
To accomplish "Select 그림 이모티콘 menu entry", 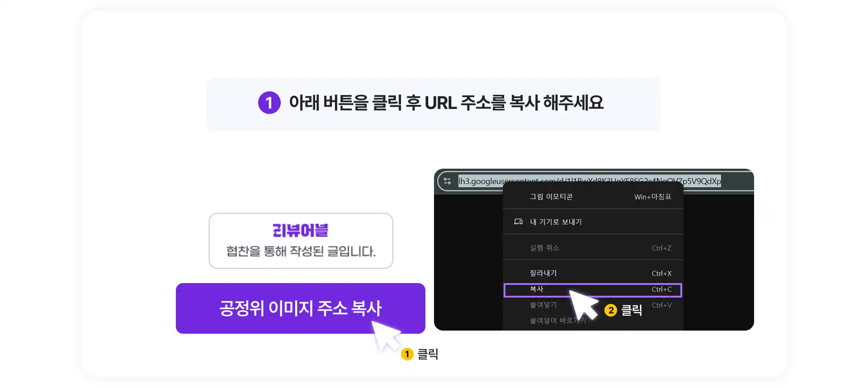I will [x=593, y=197].
